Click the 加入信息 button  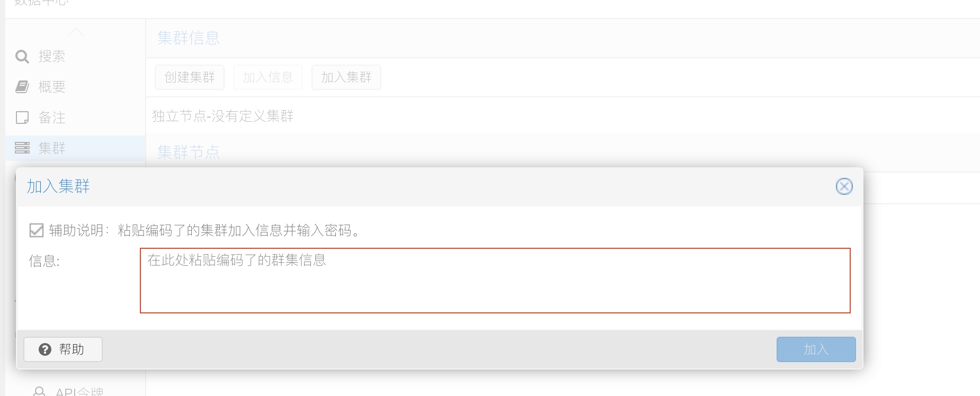(268, 77)
